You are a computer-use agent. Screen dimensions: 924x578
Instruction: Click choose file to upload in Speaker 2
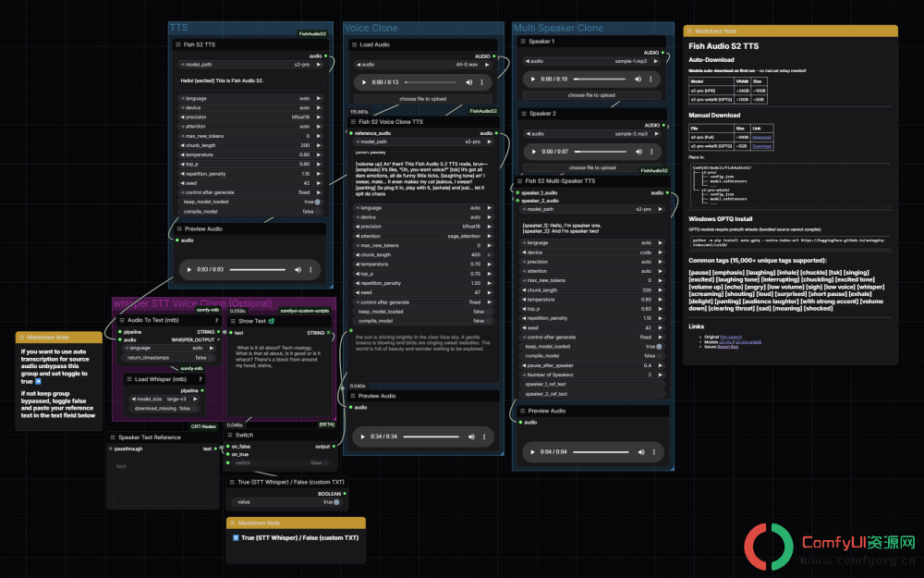[592, 167]
